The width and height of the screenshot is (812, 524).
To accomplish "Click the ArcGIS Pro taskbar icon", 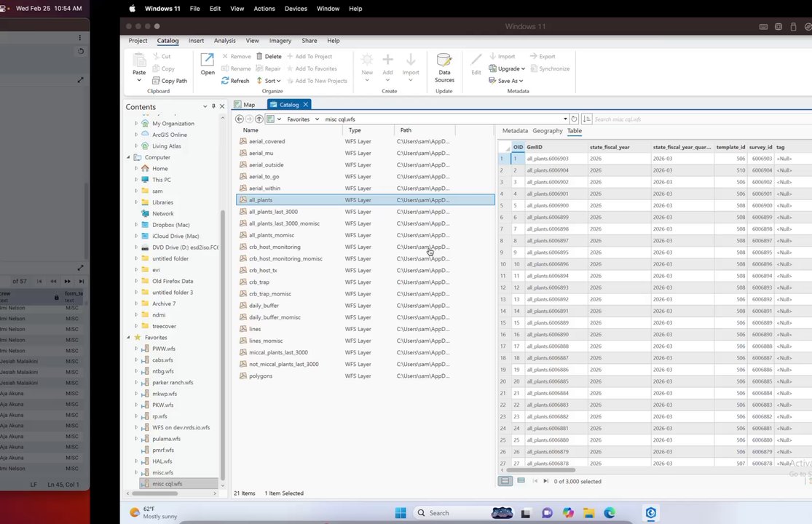I will pos(651,512).
